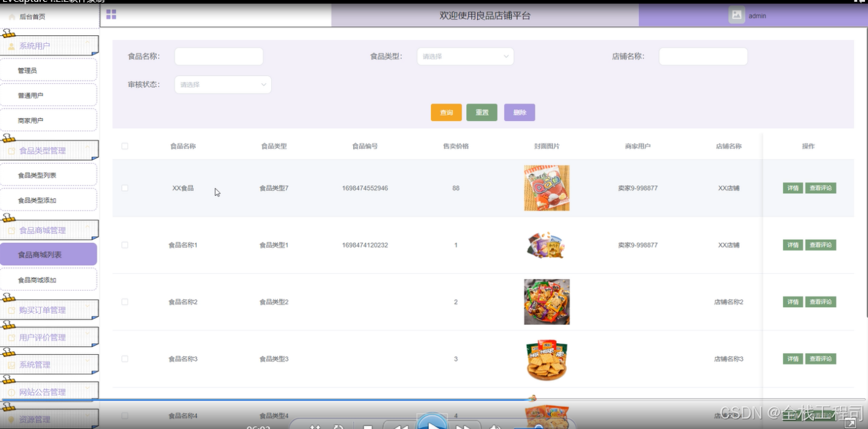Click the 系统管理 sidebar icon

tap(12, 365)
